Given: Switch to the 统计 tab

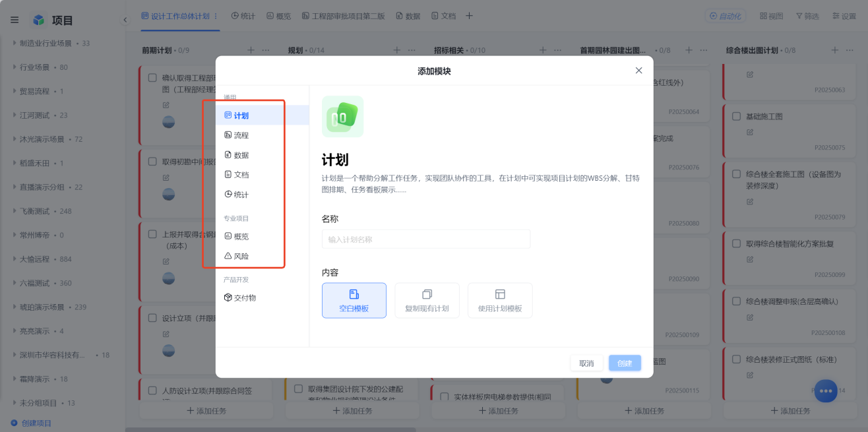Looking at the screenshot, I should 243,16.
